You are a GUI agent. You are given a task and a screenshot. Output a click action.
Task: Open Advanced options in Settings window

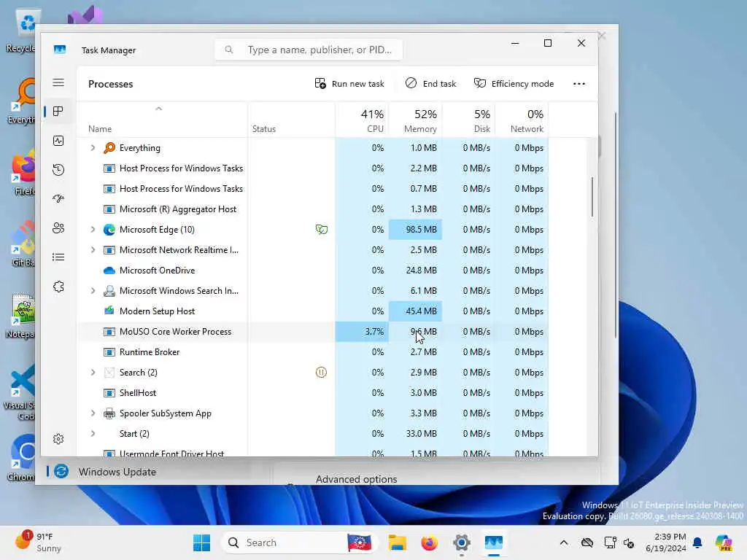point(356,479)
